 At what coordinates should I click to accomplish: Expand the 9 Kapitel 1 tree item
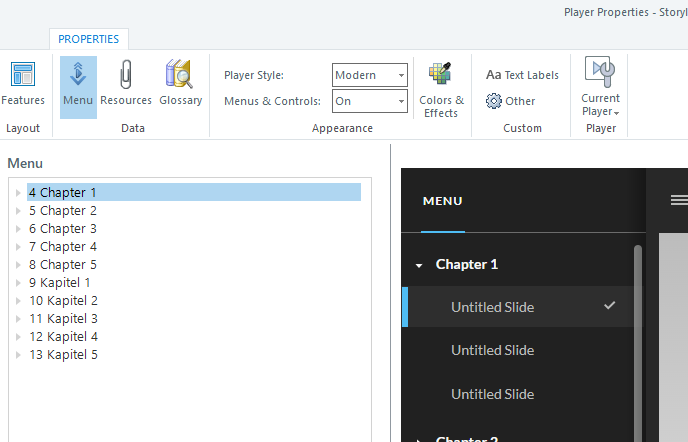coord(18,283)
